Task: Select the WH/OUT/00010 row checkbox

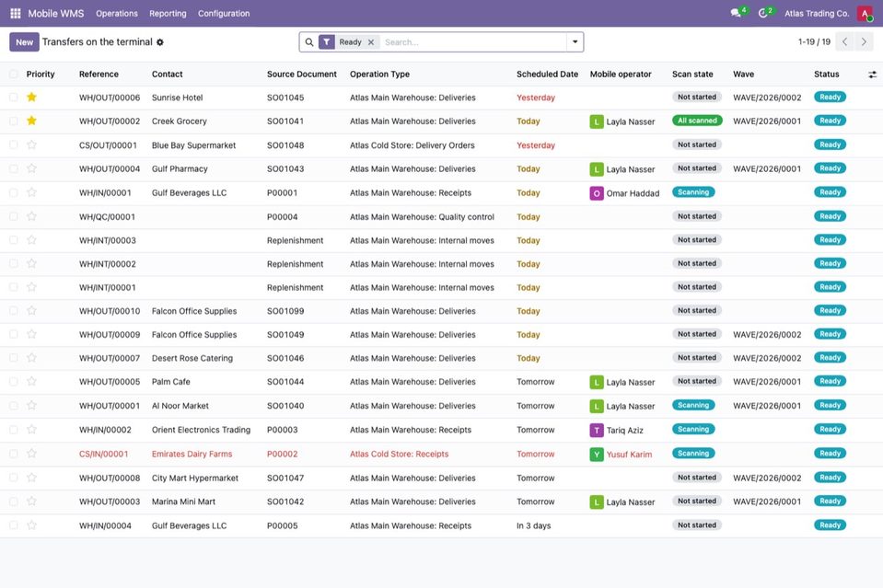Action: point(14,311)
